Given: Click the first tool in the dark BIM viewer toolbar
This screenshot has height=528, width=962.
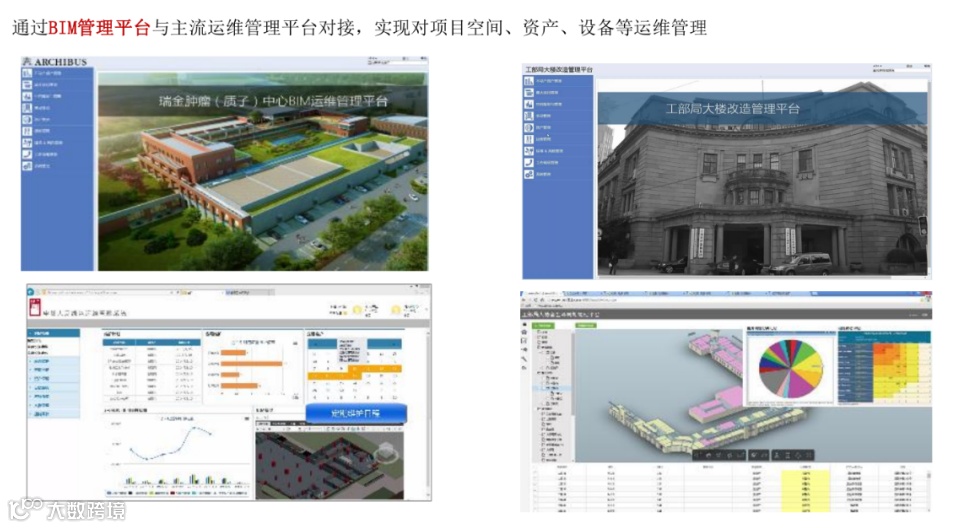Looking at the screenshot, I should click(x=699, y=455).
